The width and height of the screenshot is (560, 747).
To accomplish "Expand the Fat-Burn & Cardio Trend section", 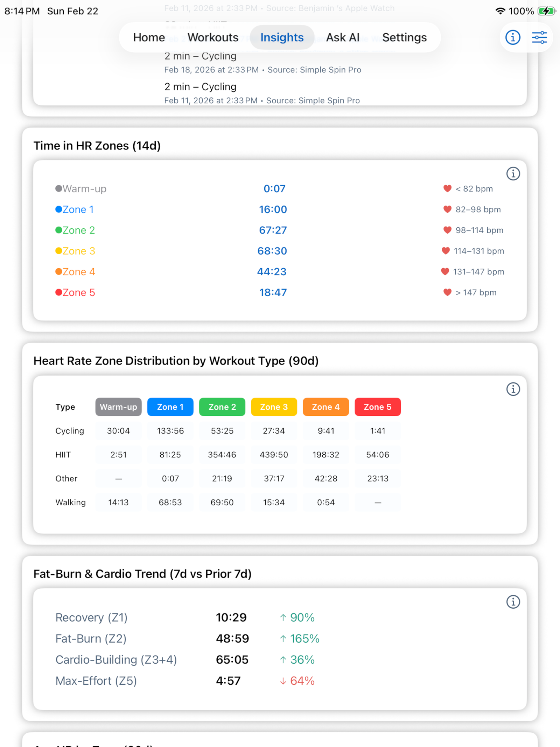I will click(142, 573).
